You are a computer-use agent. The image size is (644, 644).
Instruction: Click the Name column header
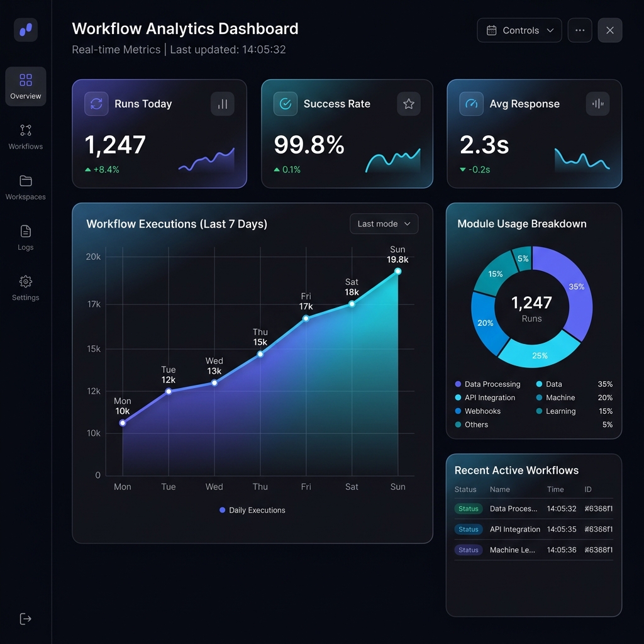coord(500,489)
